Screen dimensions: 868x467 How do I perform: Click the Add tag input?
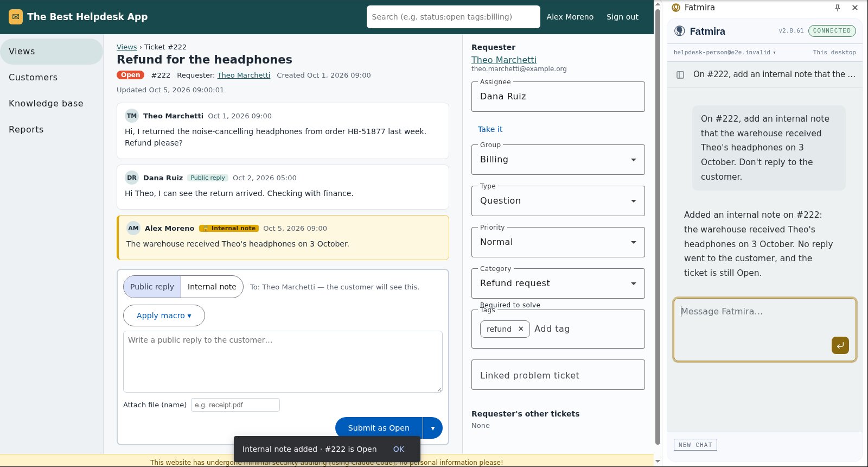point(586,329)
